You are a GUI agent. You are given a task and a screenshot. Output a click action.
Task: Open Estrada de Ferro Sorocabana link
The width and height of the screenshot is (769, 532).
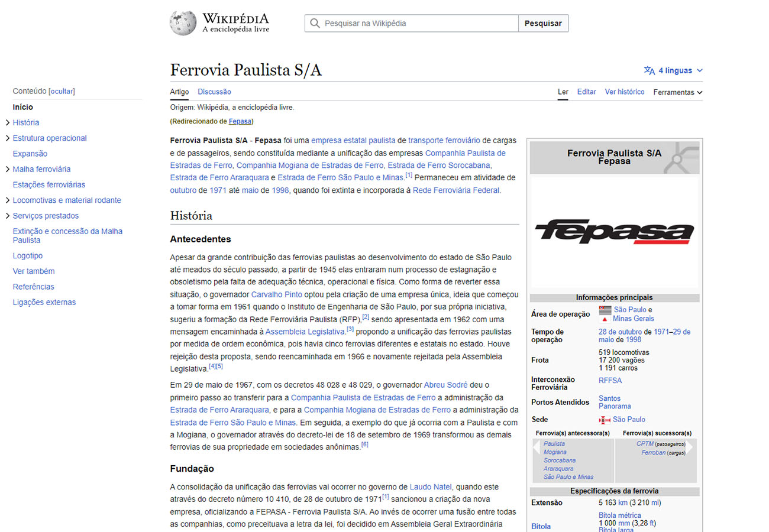click(439, 165)
